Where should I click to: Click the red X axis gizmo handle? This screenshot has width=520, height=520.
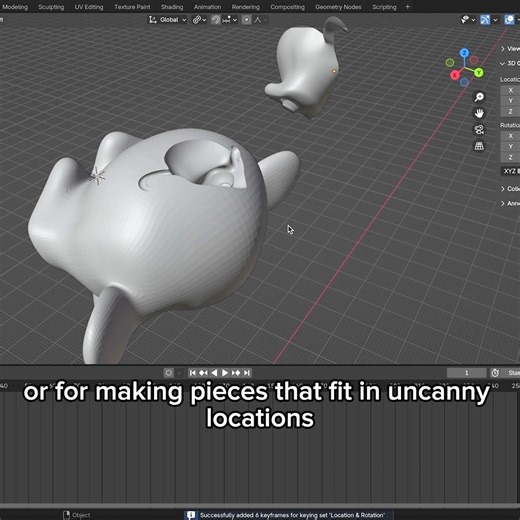(x=455, y=75)
